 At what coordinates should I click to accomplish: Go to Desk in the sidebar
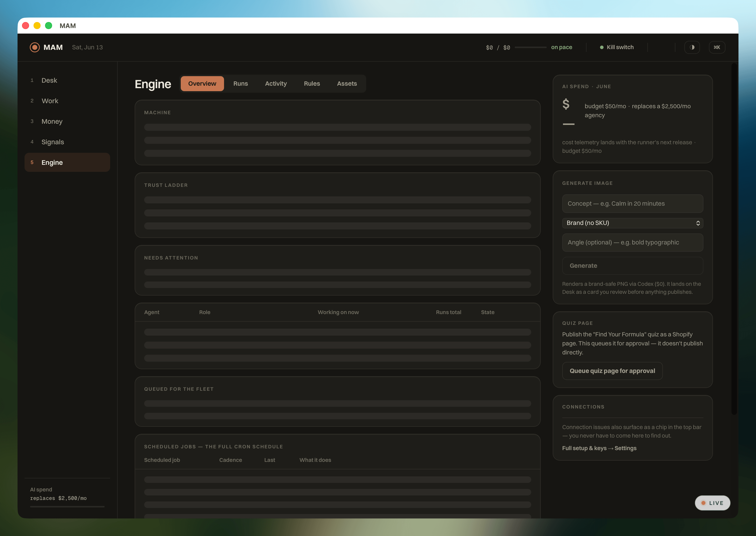pyautogui.click(x=67, y=80)
